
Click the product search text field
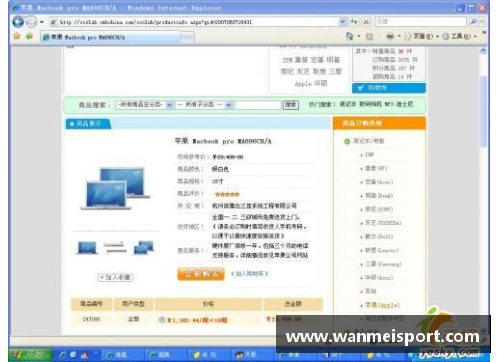point(258,105)
